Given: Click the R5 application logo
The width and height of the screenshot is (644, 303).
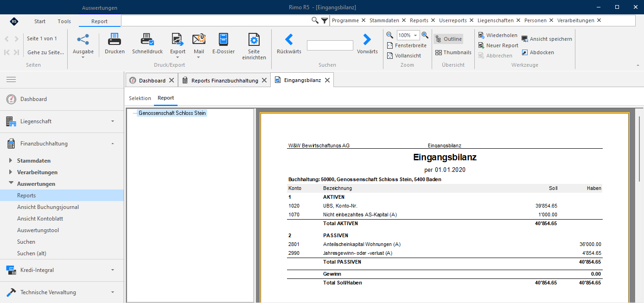Looking at the screenshot, I should click(x=14, y=21).
